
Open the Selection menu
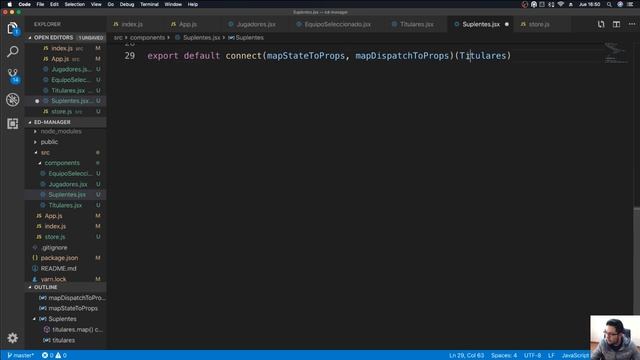pyautogui.click(x=75, y=4)
